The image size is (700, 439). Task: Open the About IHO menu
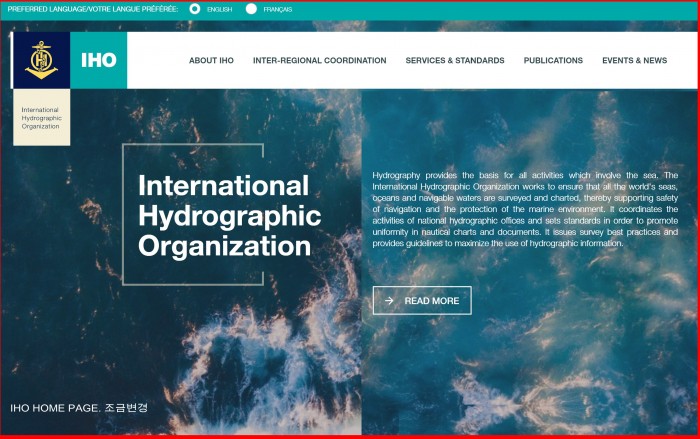(211, 60)
